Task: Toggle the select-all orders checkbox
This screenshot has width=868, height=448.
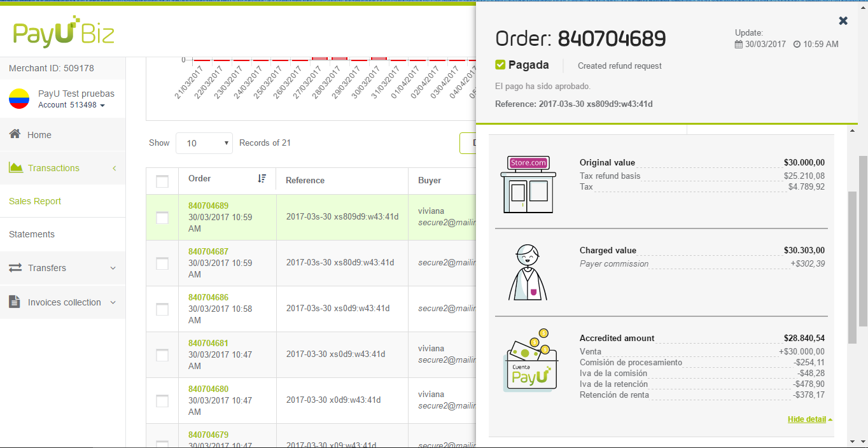Action: point(162,181)
